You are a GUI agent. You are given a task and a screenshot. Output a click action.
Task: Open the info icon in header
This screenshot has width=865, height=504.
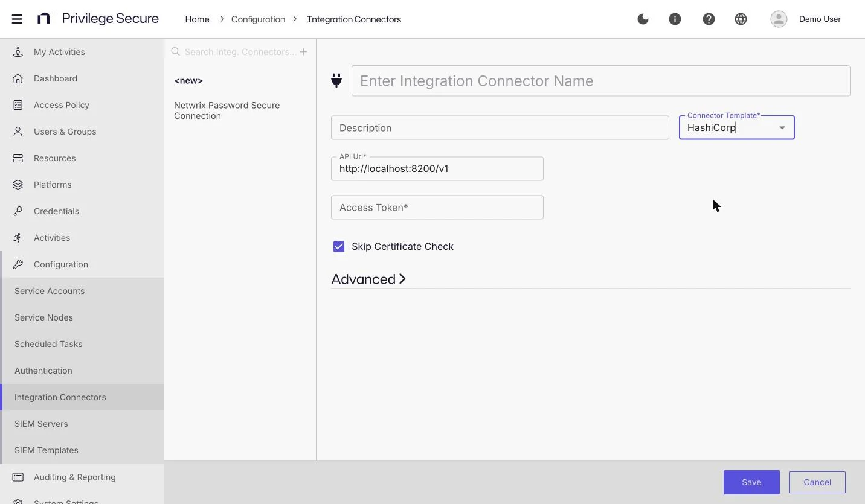click(x=675, y=19)
